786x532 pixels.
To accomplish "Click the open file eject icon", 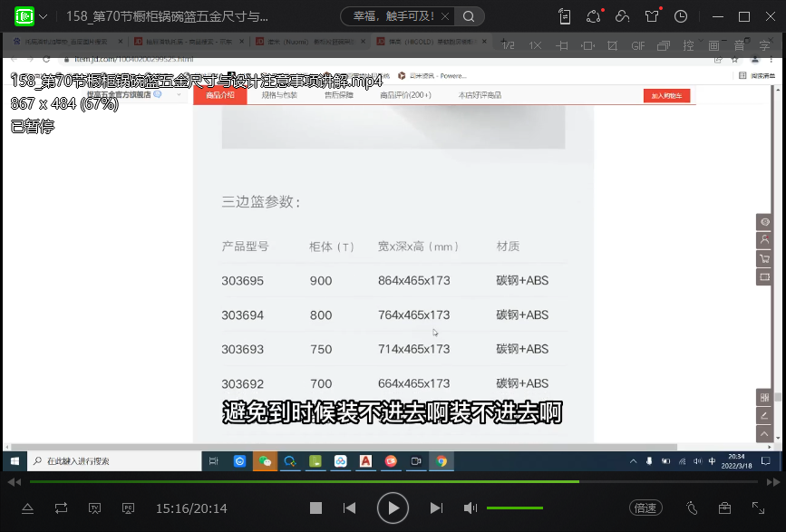I will 27,508.
